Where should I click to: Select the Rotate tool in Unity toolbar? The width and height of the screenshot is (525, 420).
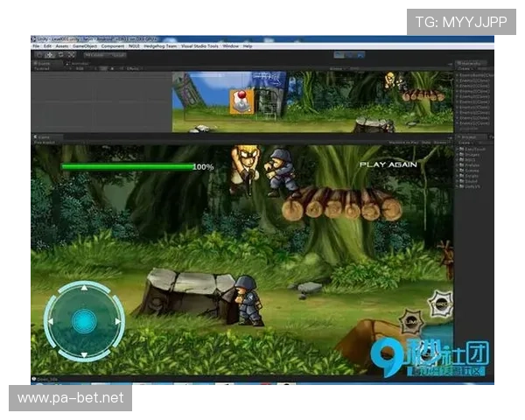click(x=60, y=55)
